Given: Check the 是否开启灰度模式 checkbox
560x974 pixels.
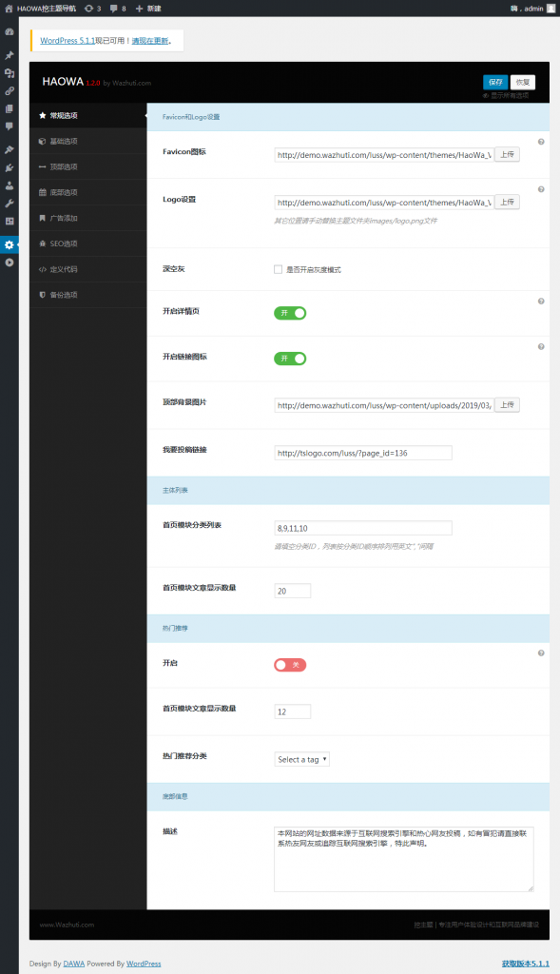Looking at the screenshot, I should pos(279,269).
